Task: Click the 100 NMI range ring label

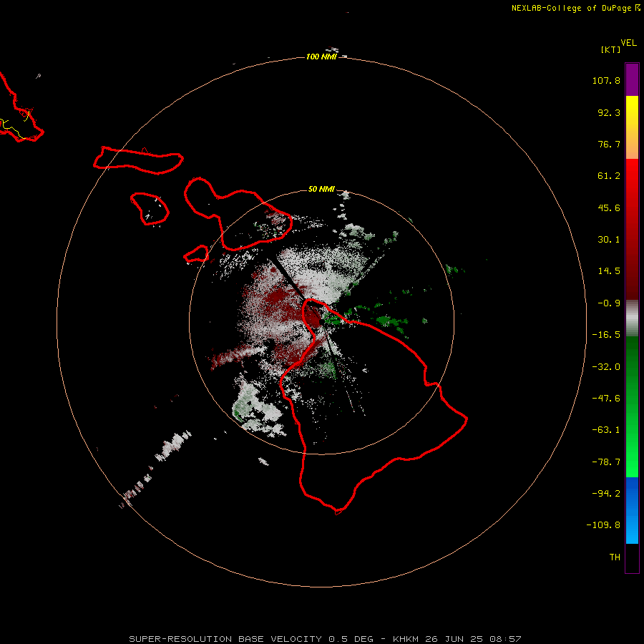Action: (321, 57)
